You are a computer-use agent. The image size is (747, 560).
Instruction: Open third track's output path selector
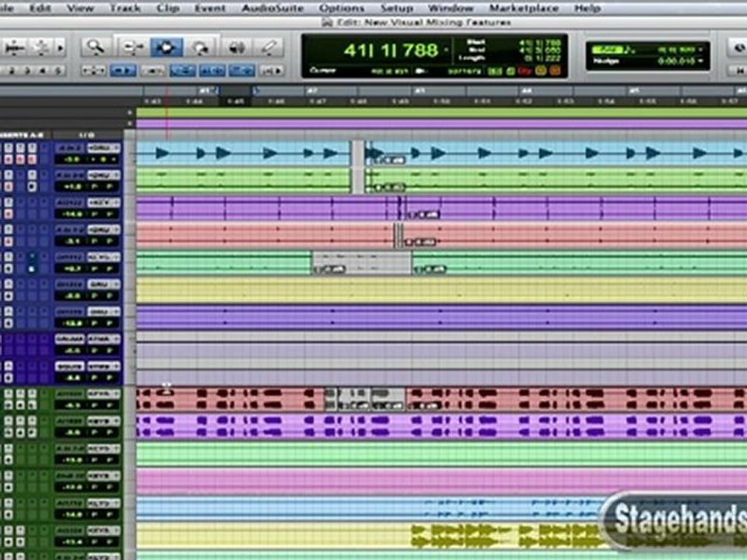tap(103, 203)
